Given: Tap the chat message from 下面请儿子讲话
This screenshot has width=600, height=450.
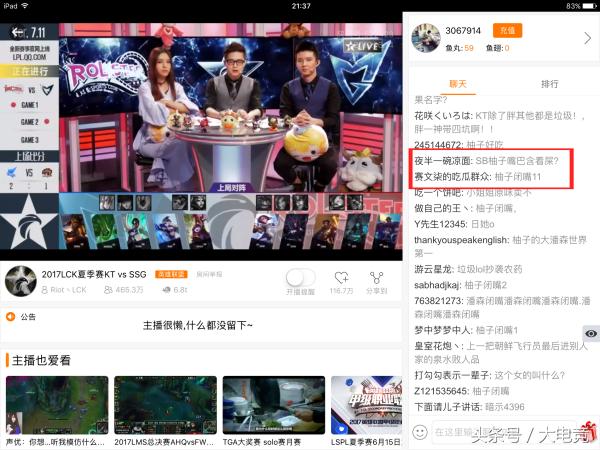Looking at the screenshot, I should pos(469,407).
